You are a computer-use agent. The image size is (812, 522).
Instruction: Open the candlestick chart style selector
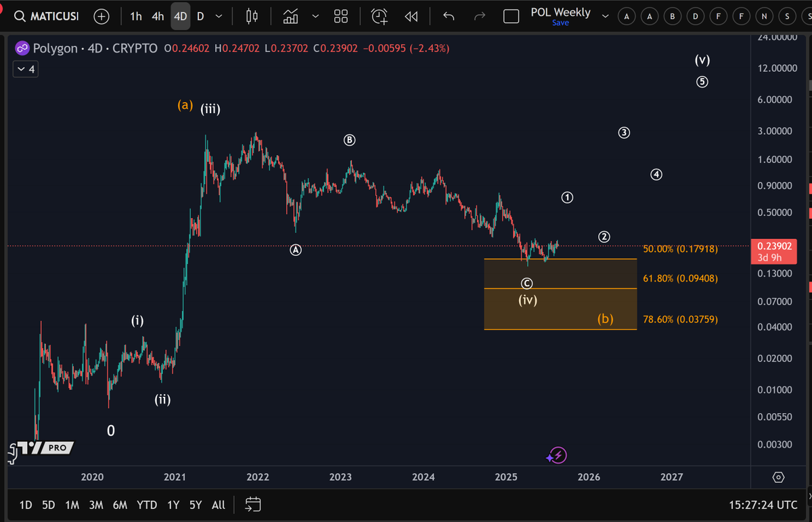tap(252, 16)
